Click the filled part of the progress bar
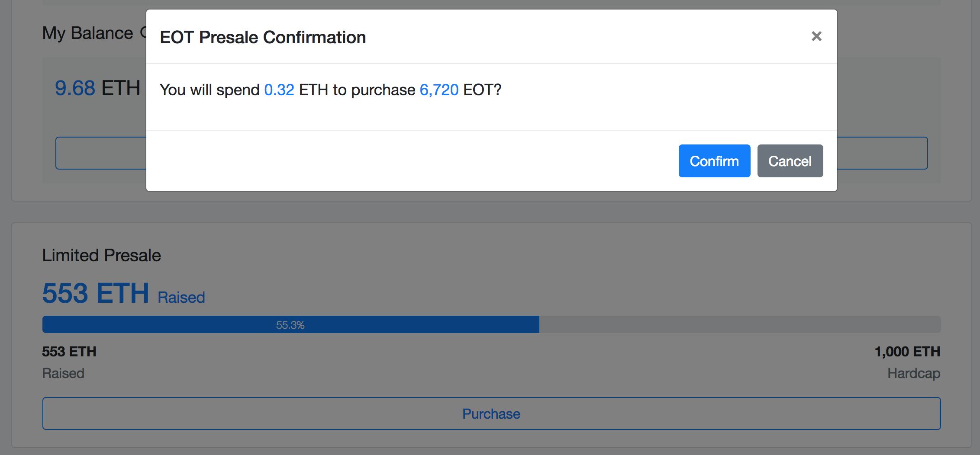Image resolution: width=980 pixels, height=455 pixels. point(173,324)
